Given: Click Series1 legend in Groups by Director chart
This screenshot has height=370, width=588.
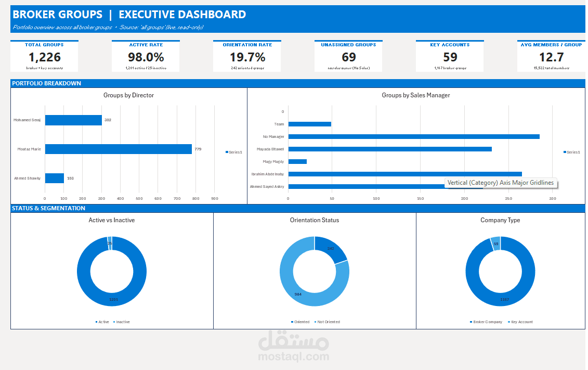Looking at the screenshot, I should (234, 152).
